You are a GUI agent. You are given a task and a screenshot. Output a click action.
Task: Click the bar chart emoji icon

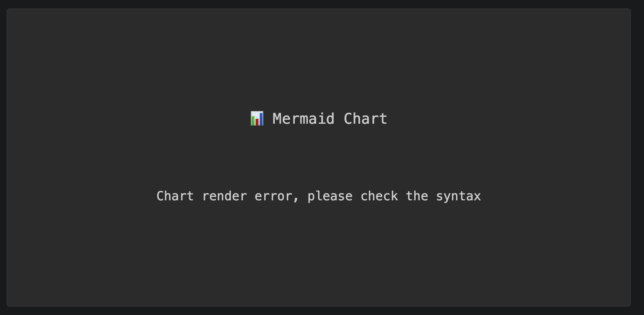click(x=257, y=119)
